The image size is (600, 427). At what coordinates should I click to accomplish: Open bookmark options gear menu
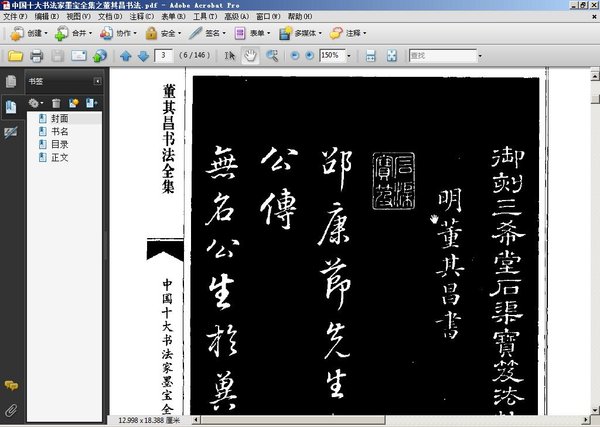(36, 103)
